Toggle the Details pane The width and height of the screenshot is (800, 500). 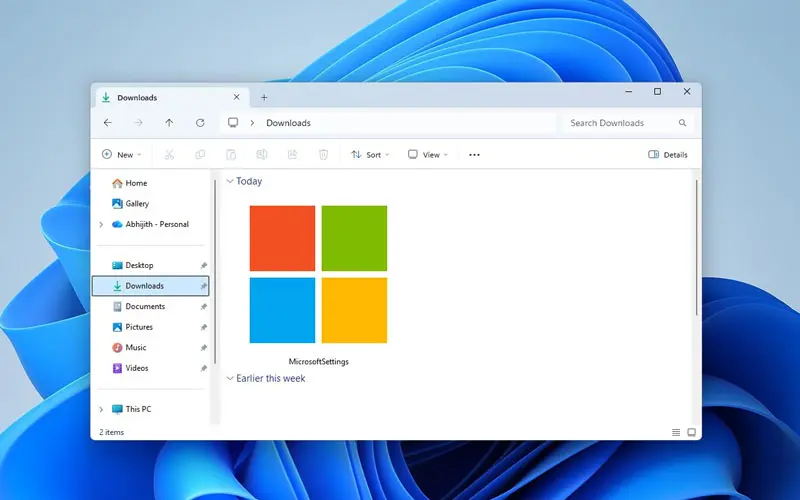[x=667, y=155]
